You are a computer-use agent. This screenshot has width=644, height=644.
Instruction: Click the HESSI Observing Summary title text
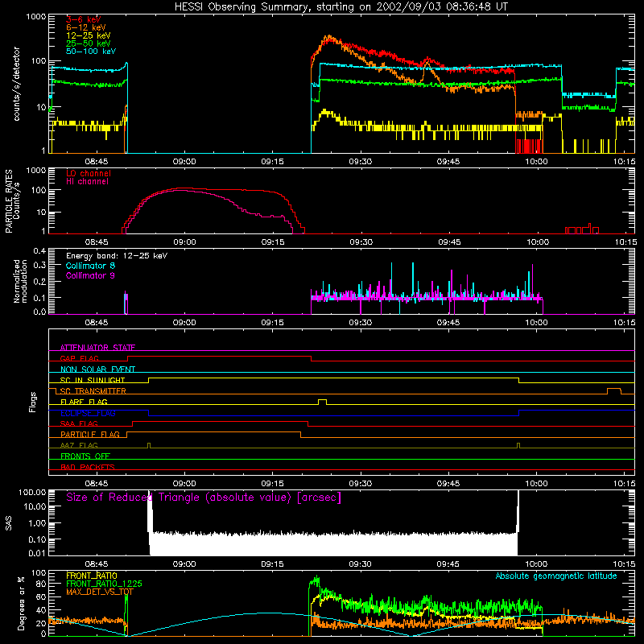(x=341, y=7)
